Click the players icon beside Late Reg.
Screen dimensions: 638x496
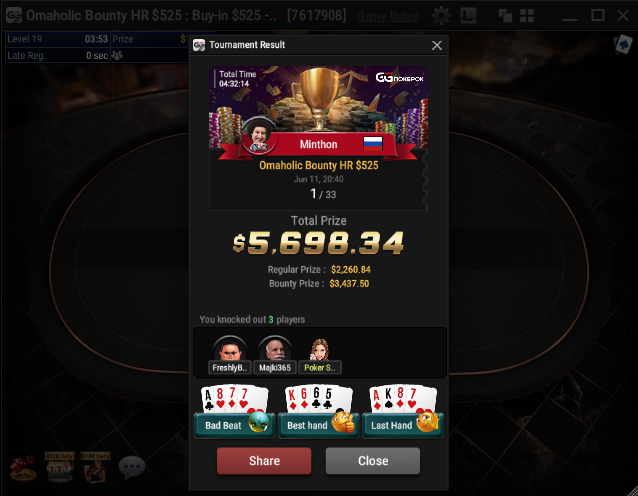click(x=117, y=55)
